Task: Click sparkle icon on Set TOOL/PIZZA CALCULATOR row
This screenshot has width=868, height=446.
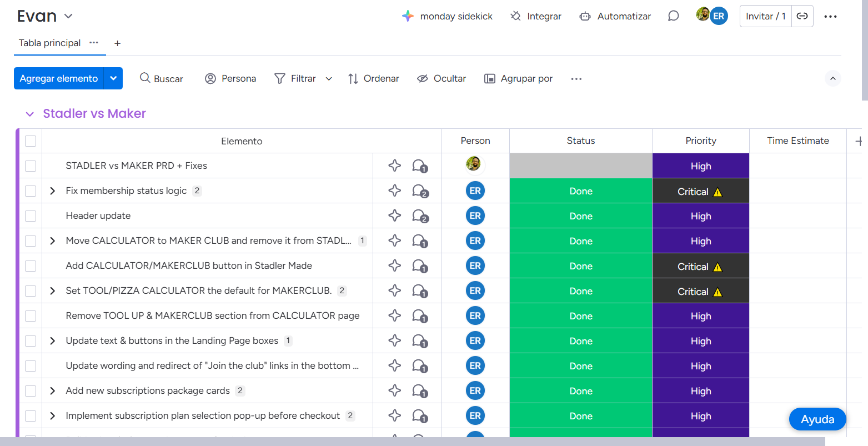Action: [x=395, y=290]
